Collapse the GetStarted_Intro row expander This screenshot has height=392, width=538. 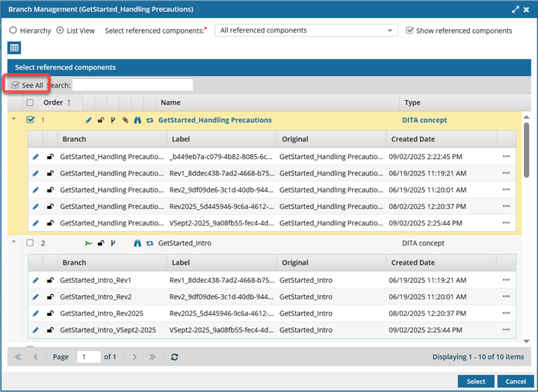pos(13,242)
